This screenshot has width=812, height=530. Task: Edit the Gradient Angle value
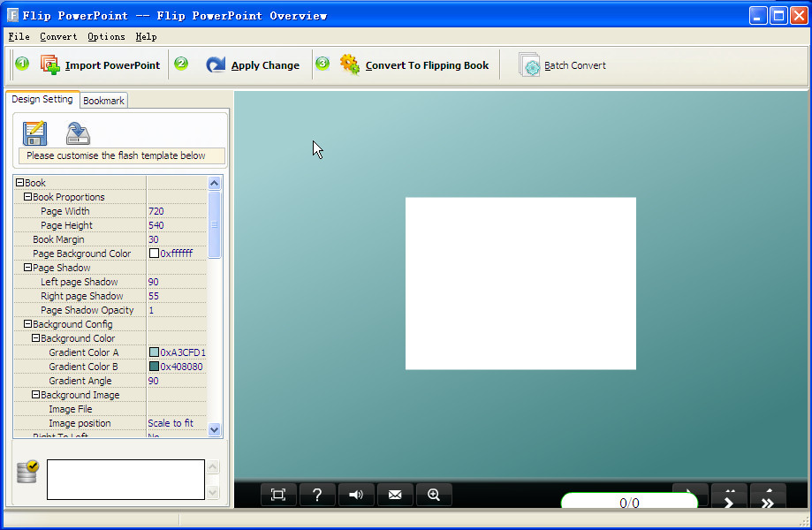coord(177,381)
